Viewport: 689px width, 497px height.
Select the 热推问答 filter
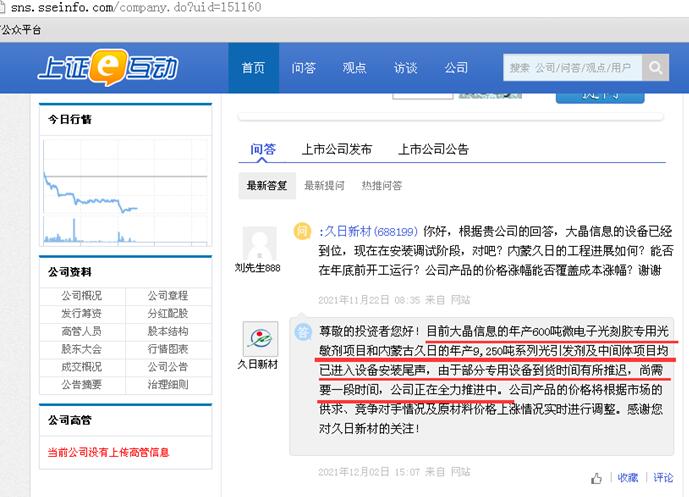(382, 185)
